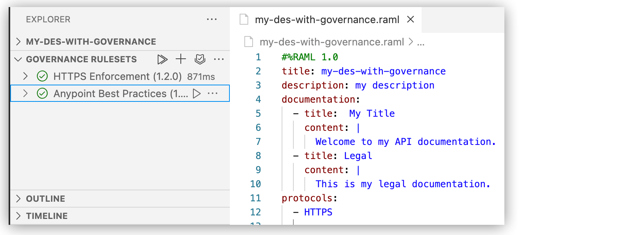Open Explorer panel more actions menu

212,20
